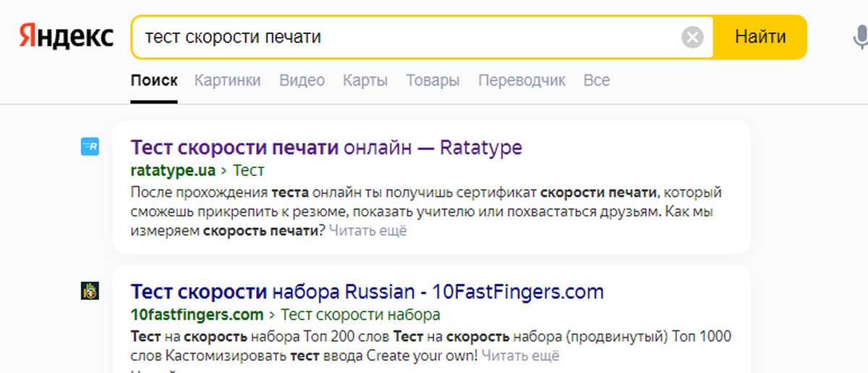Start voice search with the microphone icon
868x373 pixels.
click(x=860, y=38)
